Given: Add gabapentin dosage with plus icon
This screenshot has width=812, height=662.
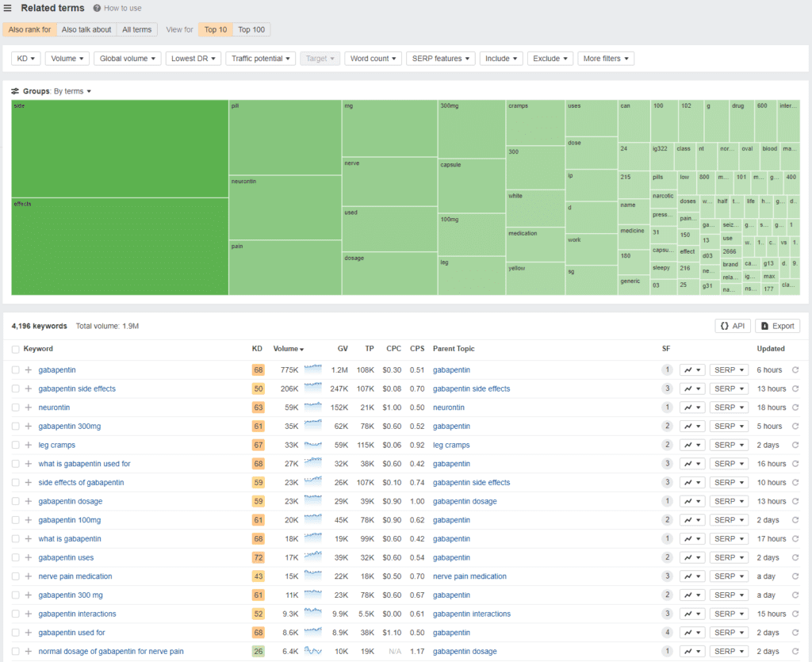Looking at the screenshot, I should click(x=29, y=501).
